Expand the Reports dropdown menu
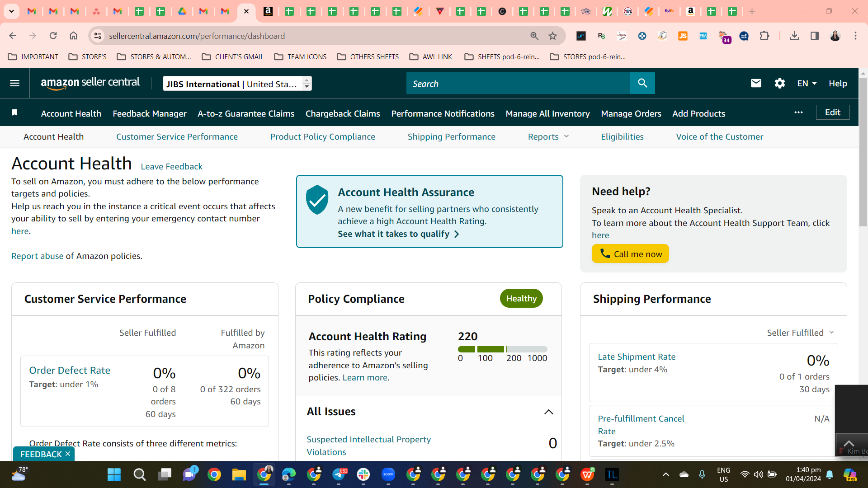Viewport: 868px width, 488px height. 548,136
